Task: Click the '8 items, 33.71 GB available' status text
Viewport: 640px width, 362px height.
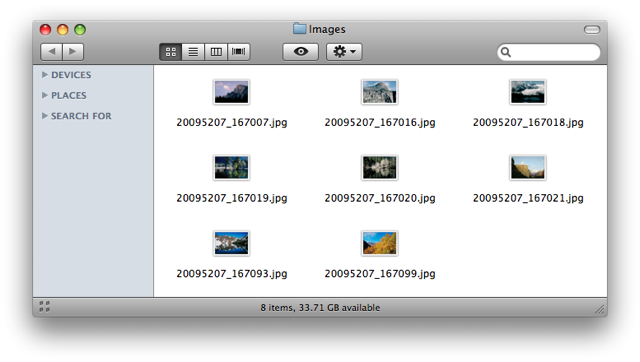Action: [x=320, y=308]
